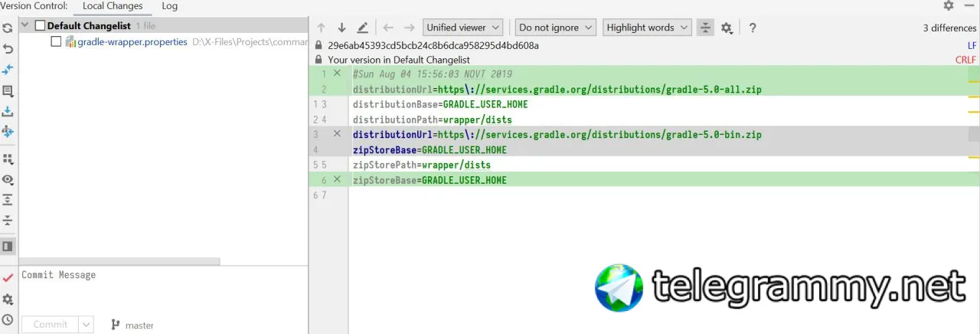Revert the gray change X on line 3
The width and height of the screenshot is (980, 334).
tap(337, 133)
